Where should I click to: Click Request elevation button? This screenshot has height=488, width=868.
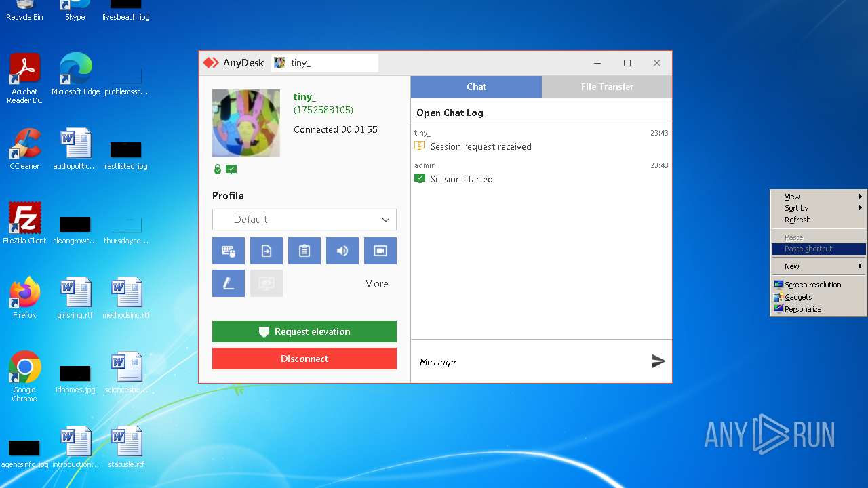304,331
